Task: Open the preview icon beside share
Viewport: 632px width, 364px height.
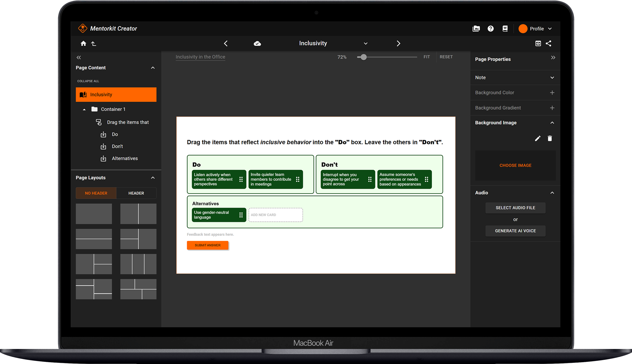Action: click(x=538, y=44)
